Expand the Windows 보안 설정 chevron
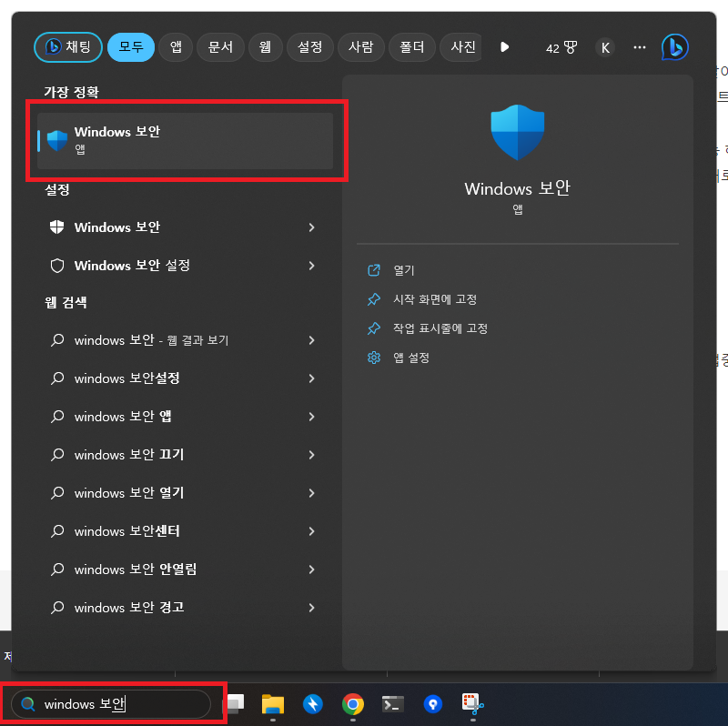Screen dimensions: 728x726 (x=311, y=266)
